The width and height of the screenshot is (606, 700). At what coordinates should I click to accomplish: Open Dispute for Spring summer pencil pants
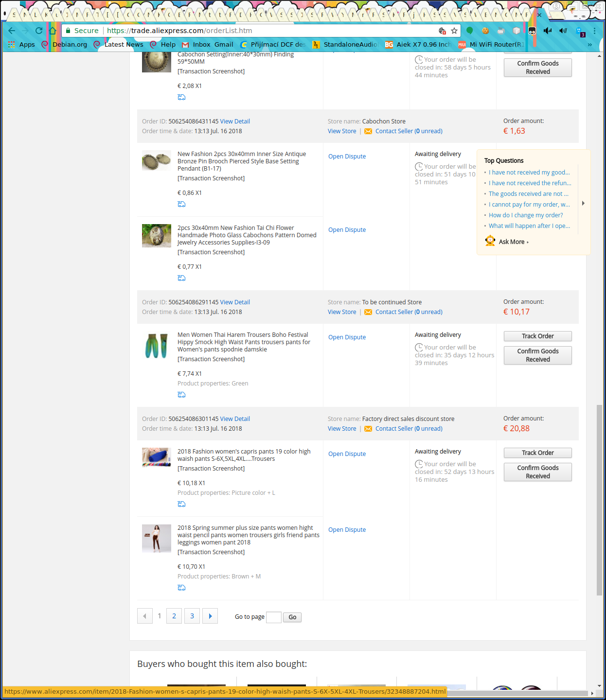pos(347,530)
